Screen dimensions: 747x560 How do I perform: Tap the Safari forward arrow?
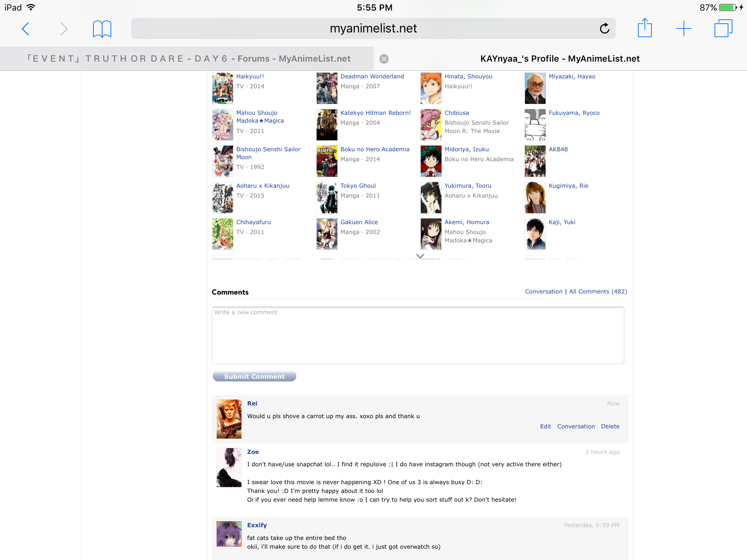[64, 29]
